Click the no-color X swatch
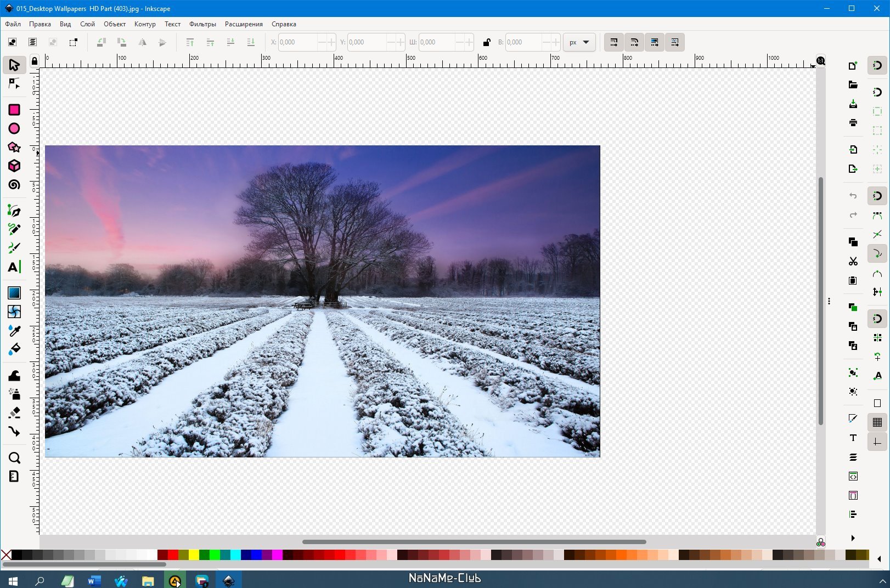 pos(6,555)
